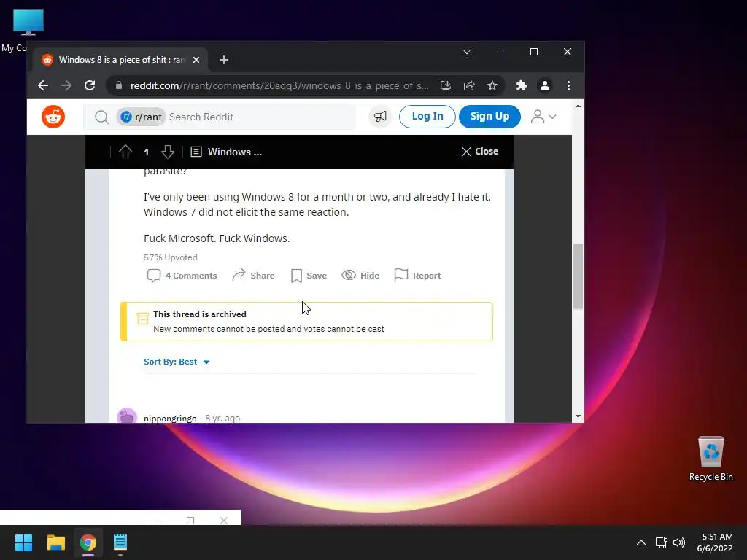Show hidden system tray icons

point(641,542)
